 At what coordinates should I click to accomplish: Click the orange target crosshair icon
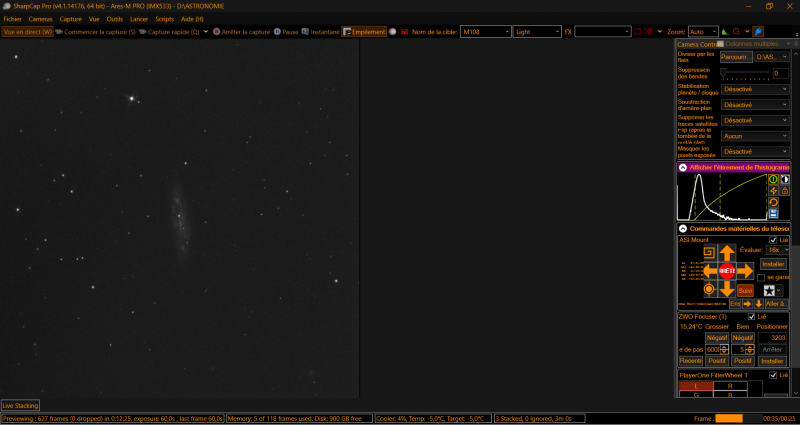click(x=709, y=290)
